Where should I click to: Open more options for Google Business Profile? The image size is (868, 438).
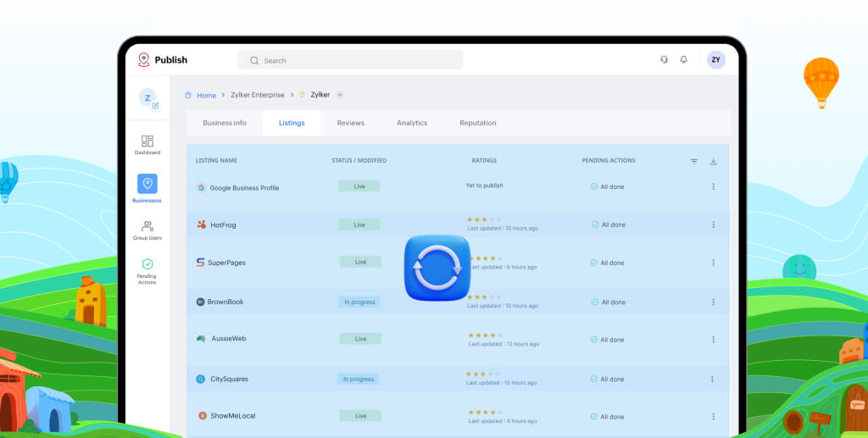713,186
